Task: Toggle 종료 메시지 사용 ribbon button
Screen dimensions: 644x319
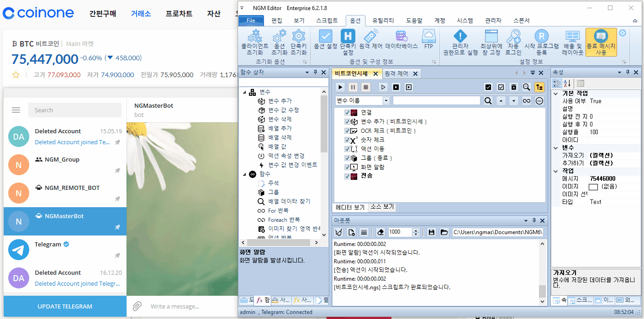Action: [x=601, y=42]
